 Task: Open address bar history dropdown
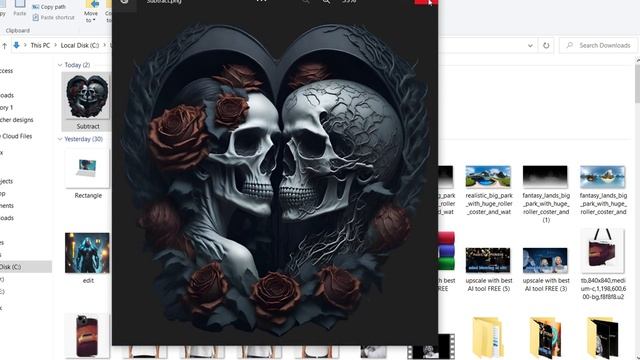click(530, 45)
